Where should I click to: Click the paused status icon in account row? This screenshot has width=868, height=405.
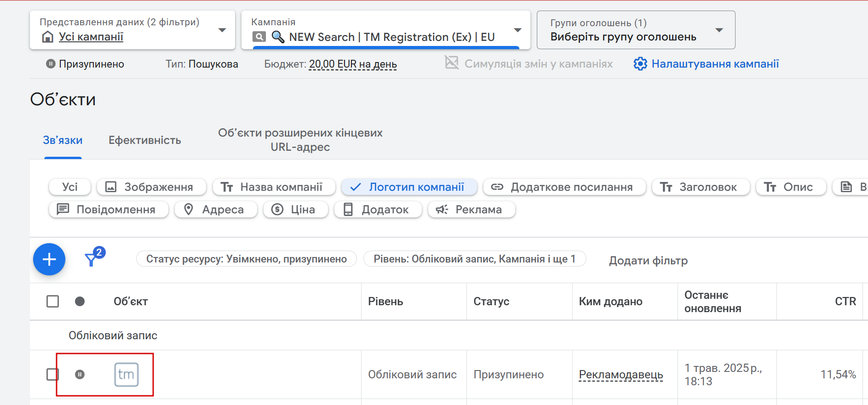pyautogui.click(x=80, y=375)
